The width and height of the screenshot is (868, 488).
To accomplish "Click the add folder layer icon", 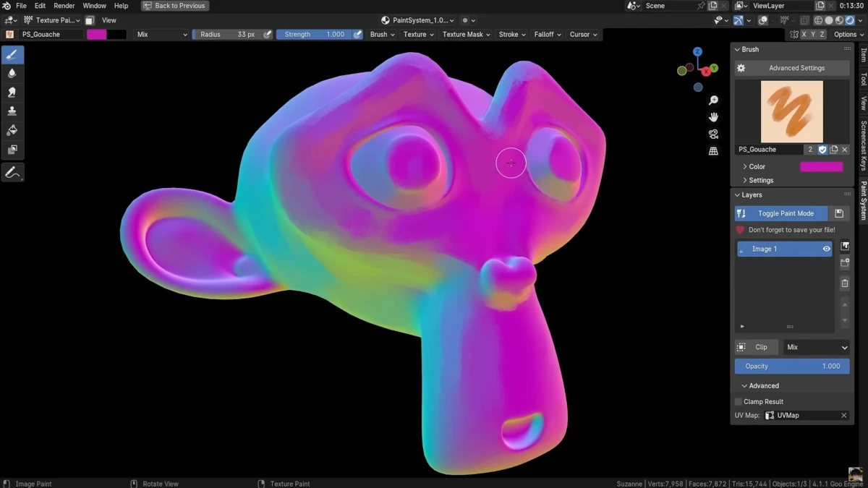I will [x=845, y=263].
